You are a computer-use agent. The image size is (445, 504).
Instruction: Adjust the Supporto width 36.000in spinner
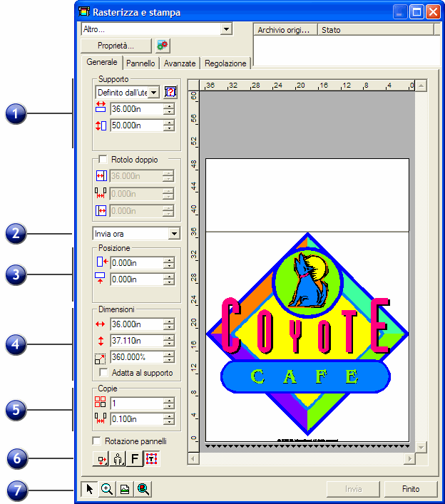pyautogui.click(x=169, y=109)
